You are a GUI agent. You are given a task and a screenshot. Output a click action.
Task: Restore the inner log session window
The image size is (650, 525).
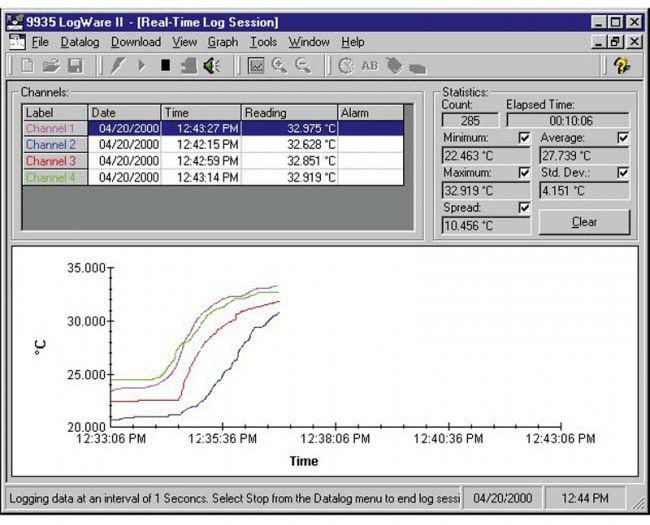(x=615, y=42)
